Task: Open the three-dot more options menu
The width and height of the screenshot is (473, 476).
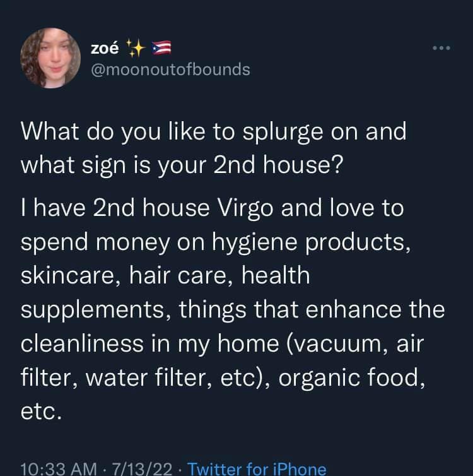Action: [x=441, y=47]
